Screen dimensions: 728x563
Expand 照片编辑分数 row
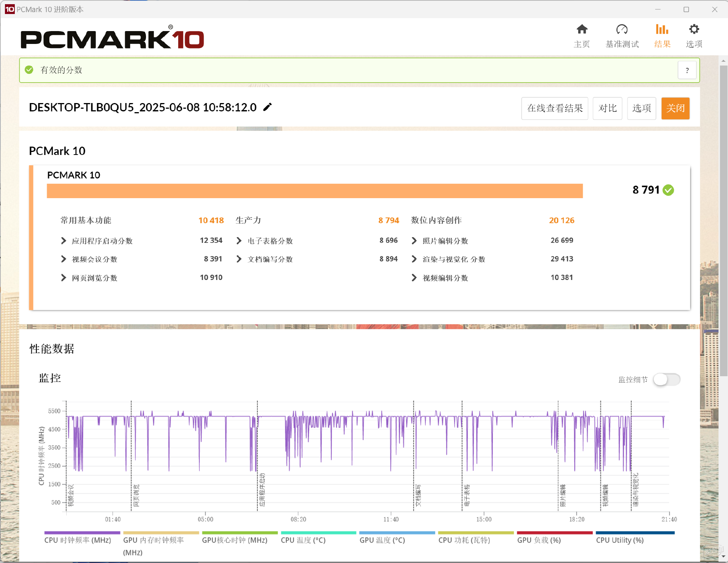(414, 241)
